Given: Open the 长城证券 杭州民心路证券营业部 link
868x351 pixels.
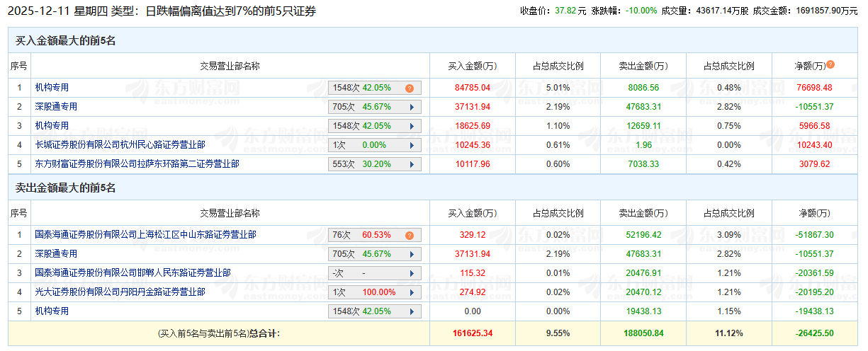Looking at the screenshot, I should pyautogui.click(x=120, y=145).
